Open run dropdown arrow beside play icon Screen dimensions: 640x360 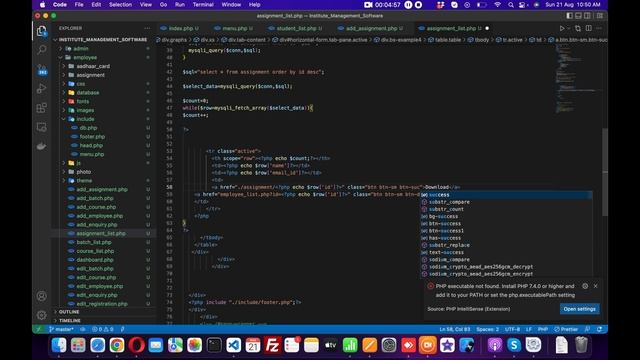(568, 28)
